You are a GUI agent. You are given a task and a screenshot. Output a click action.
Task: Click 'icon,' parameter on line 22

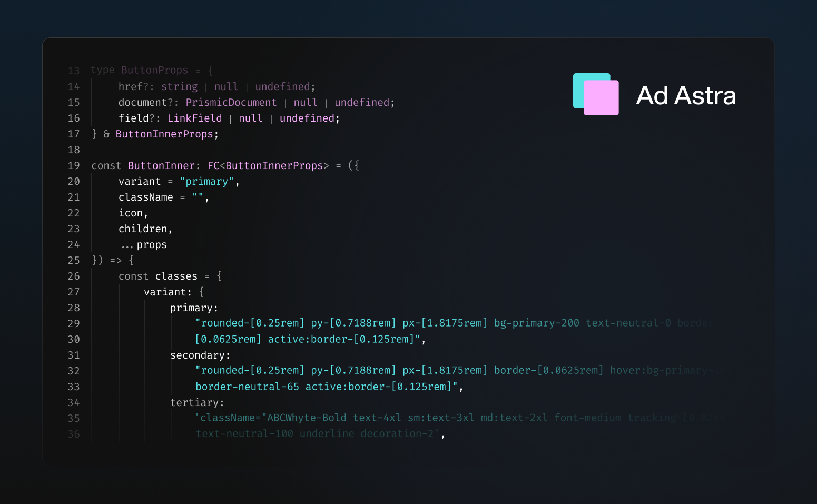click(x=133, y=213)
